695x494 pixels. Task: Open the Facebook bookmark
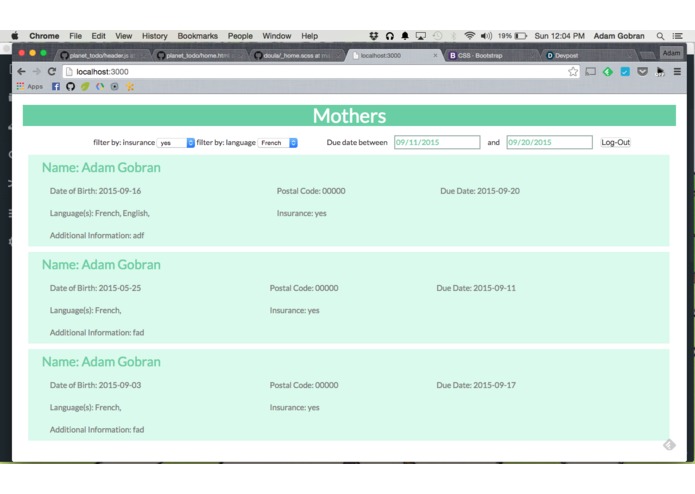pyautogui.click(x=55, y=86)
